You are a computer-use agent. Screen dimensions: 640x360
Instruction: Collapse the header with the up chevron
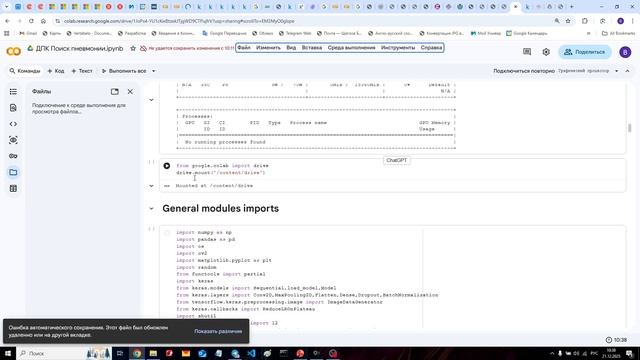(x=627, y=71)
